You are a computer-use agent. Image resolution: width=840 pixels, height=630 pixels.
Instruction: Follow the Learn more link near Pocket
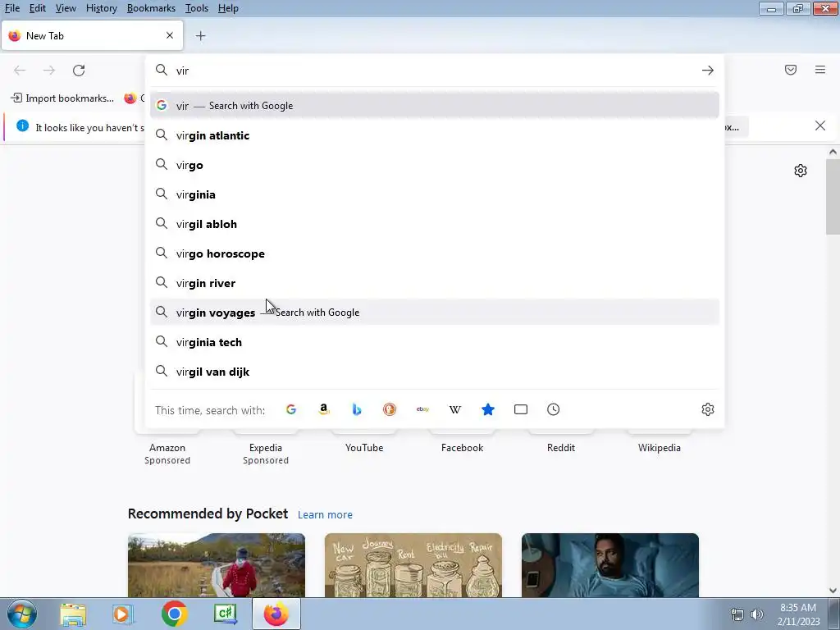[325, 515]
